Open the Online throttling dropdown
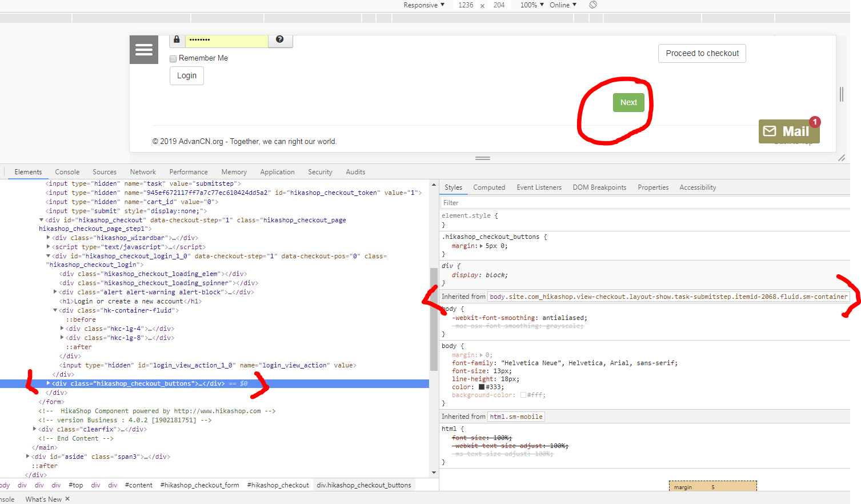The width and height of the screenshot is (861, 504). click(563, 5)
